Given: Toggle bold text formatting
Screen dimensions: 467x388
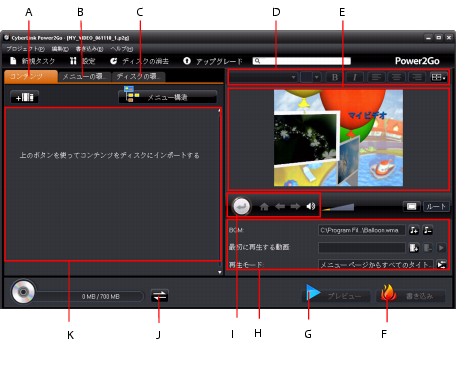Looking at the screenshot, I should [335, 77].
